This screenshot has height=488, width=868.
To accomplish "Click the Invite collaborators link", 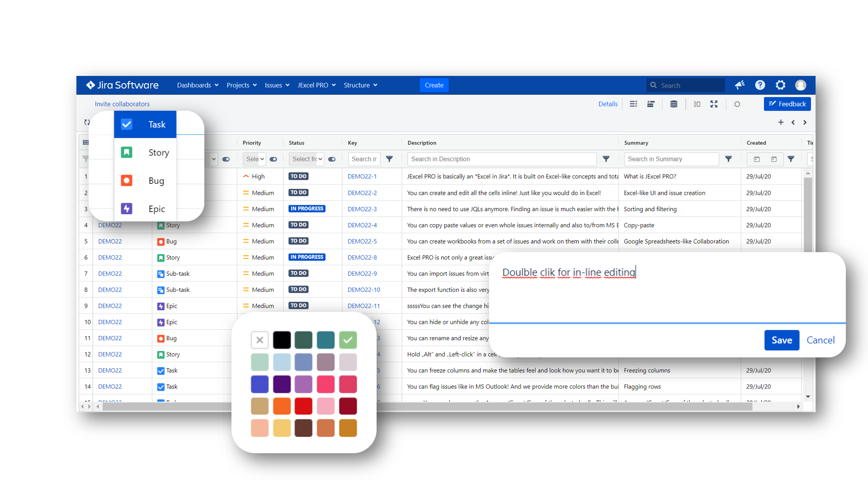I will [122, 104].
